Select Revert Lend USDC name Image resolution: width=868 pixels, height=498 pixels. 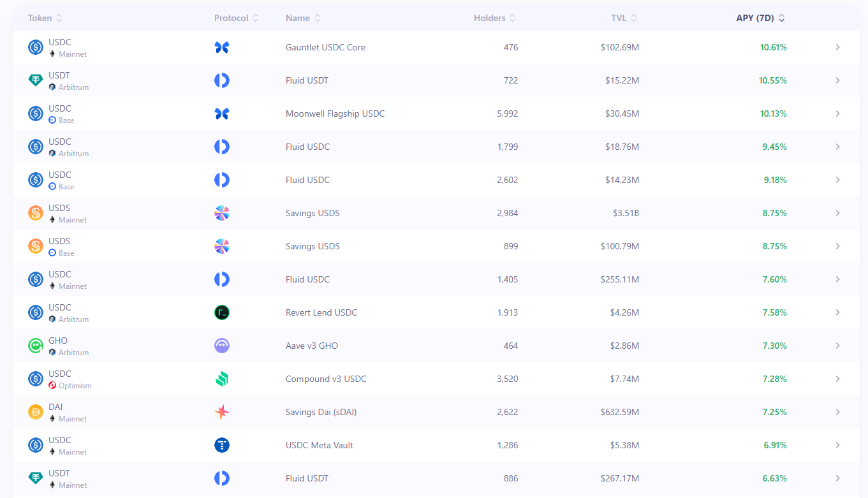[x=321, y=312]
